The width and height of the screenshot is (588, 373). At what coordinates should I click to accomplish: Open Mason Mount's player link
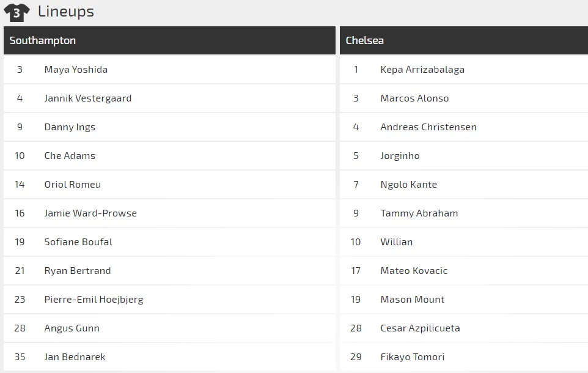[412, 300]
